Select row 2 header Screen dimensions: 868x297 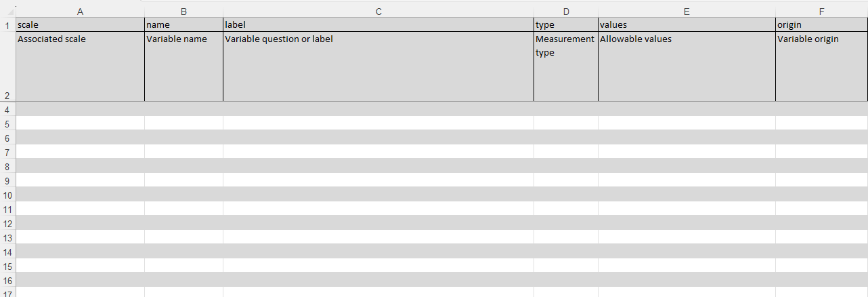pos(7,96)
